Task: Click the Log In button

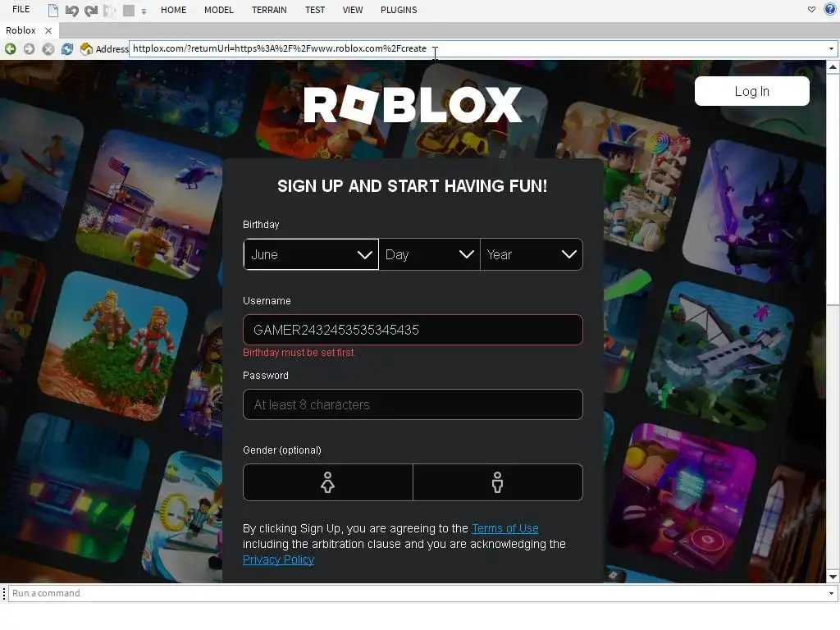Action: pyautogui.click(x=751, y=91)
